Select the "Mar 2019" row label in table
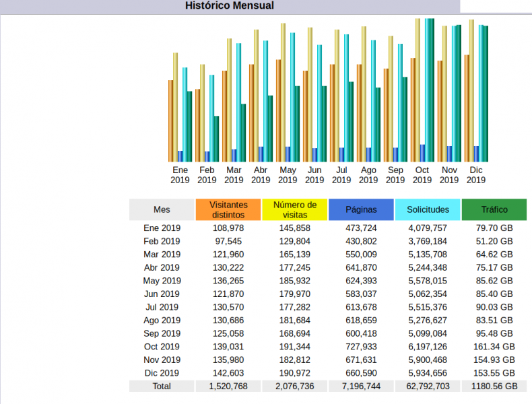 coord(162,255)
